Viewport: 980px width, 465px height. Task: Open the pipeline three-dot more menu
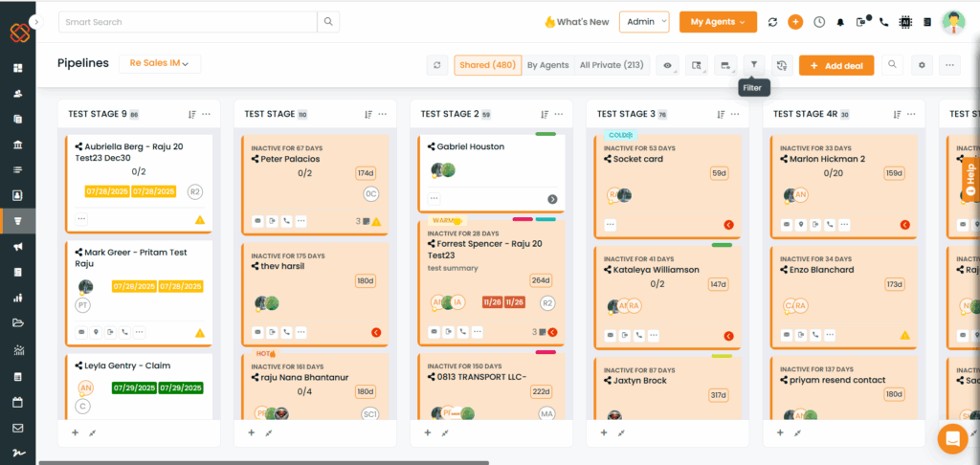(950, 65)
